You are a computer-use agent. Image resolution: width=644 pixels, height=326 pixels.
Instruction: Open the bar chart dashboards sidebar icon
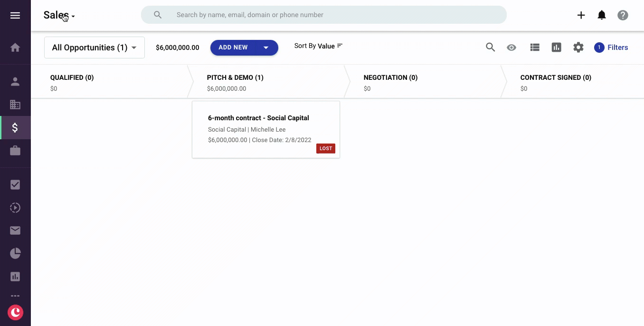15,276
